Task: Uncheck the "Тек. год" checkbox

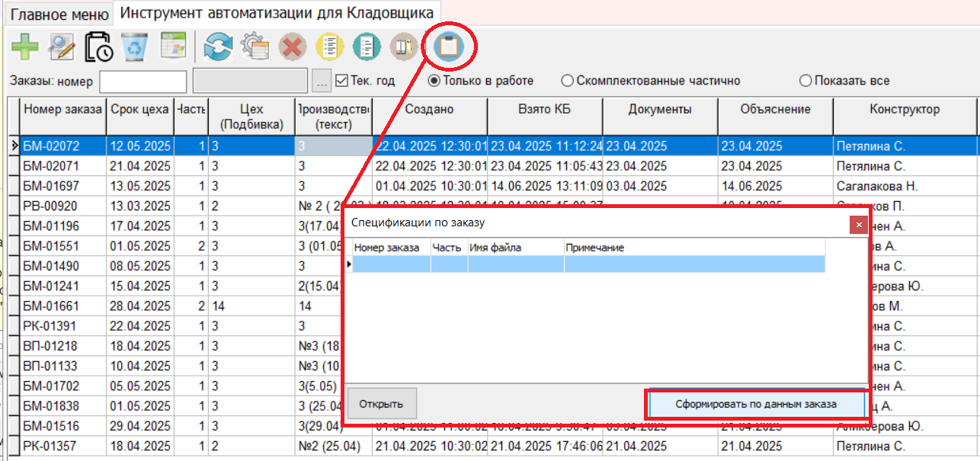Action: pyautogui.click(x=341, y=81)
